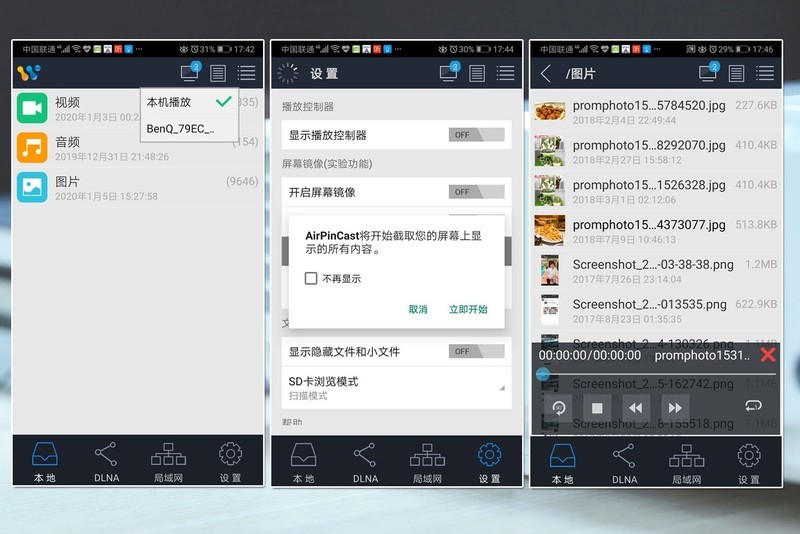Open the list menu icon in left screen

(246, 73)
